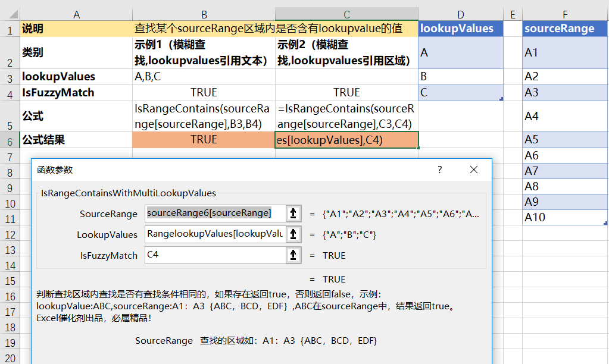Select cell C4 with TRUE value
Screen dimensions: 609x364
347,93
